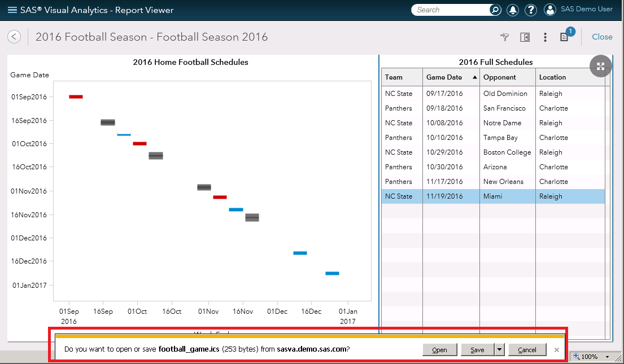Screen dimensions: 624x364
Task: Click the SAS Demo User profile icon
Action: tap(550, 10)
